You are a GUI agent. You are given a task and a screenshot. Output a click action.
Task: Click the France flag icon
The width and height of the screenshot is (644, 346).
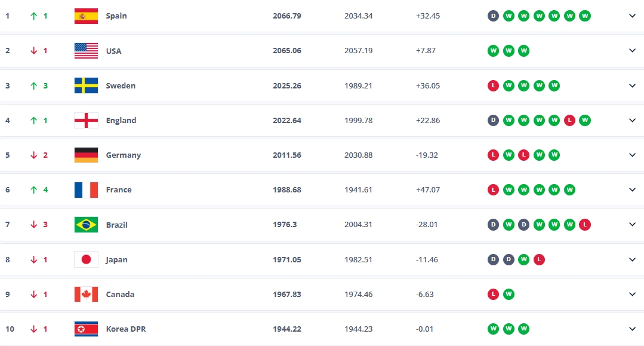pyautogui.click(x=86, y=189)
